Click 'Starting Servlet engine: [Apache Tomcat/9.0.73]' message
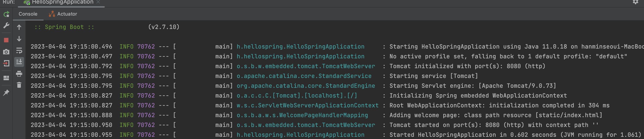The width and height of the screenshot is (644, 139). 473,86
